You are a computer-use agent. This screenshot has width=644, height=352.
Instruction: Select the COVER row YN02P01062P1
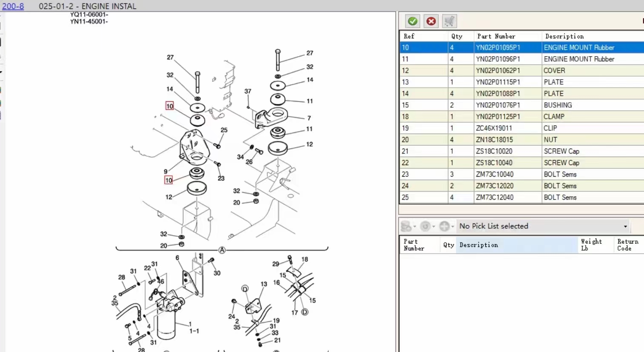pos(522,71)
